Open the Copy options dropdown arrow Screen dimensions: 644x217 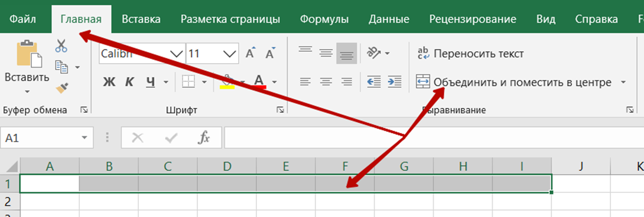[x=77, y=67]
